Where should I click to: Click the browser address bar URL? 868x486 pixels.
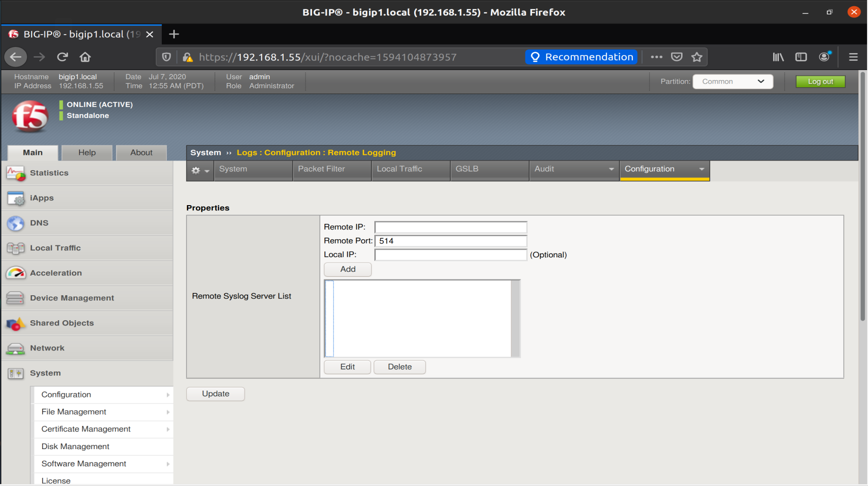tap(328, 57)
